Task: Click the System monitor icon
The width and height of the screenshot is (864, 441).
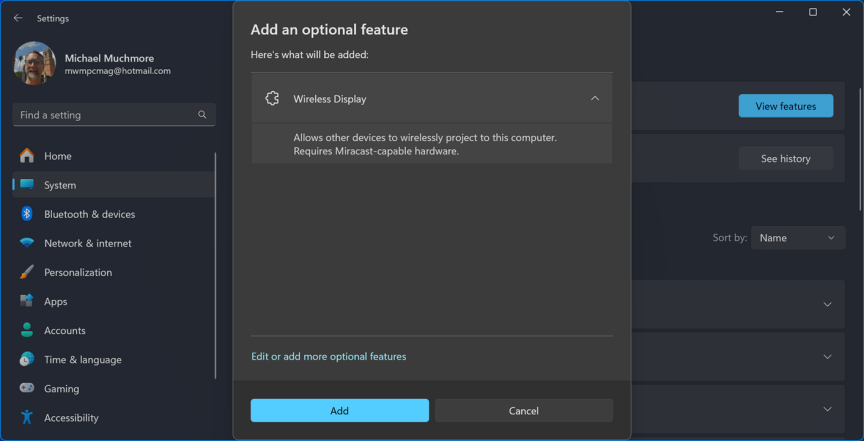Action: (x=26, y=185)
